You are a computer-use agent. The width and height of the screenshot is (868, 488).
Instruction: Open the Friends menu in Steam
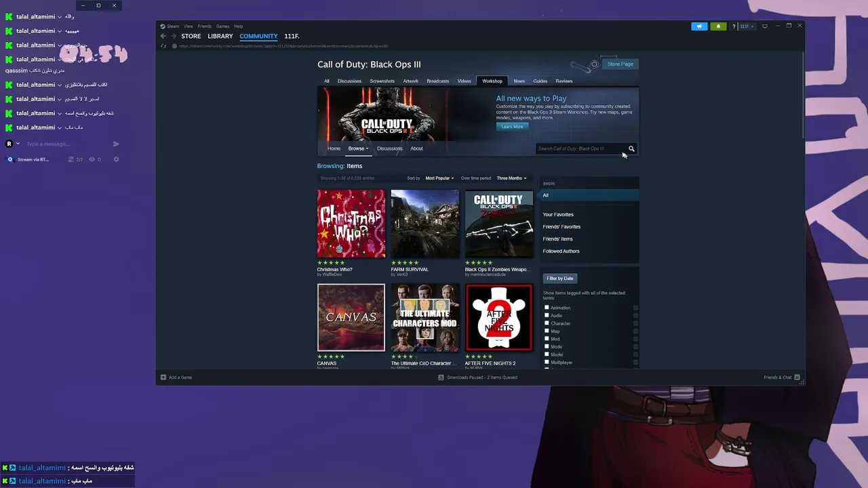pyautogui.click(x=204, y=26)
